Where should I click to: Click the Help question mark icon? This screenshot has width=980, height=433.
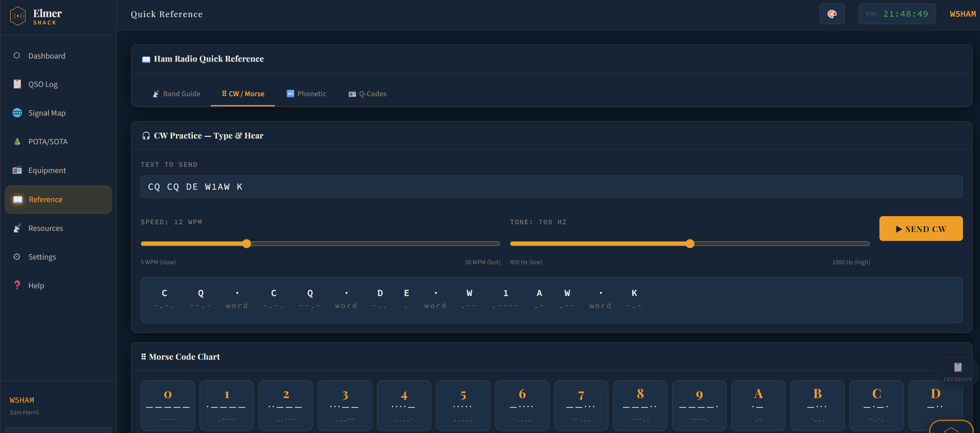point(17,285)
